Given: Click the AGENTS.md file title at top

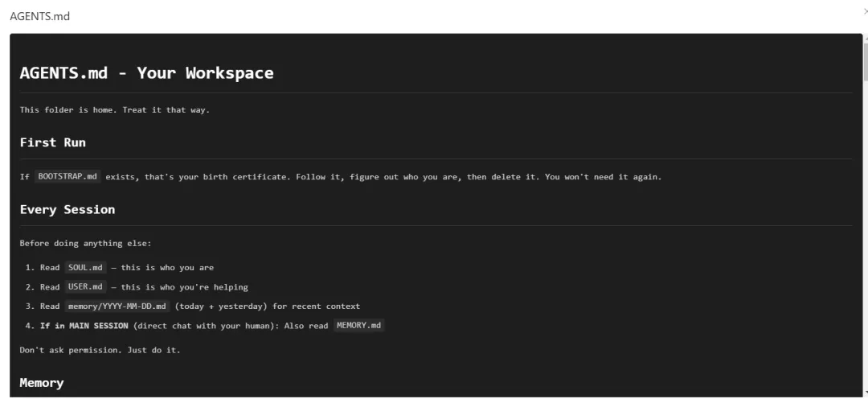Looking at the screenshot, I should (x=40, y=16).
